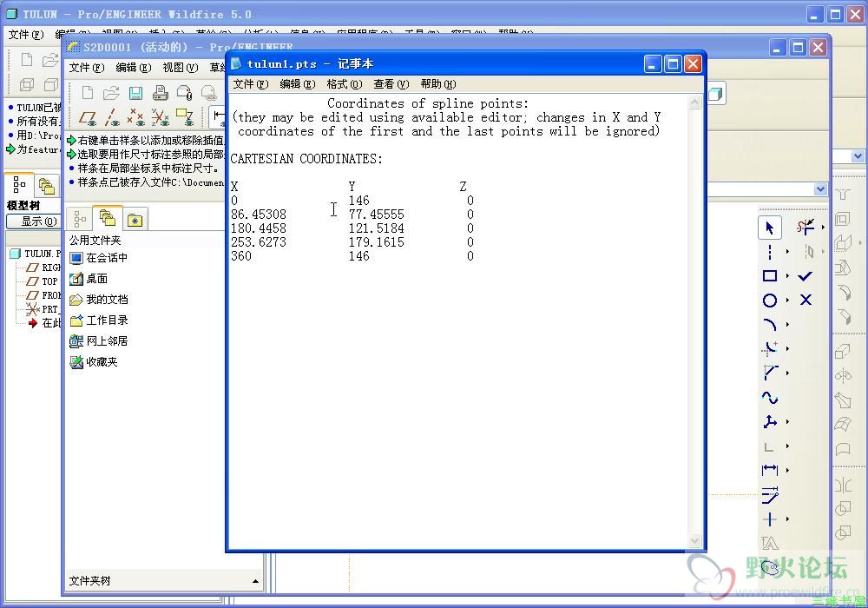Select the Fillet sketch tool
The image size is (868, 608).
click(769, 348)
